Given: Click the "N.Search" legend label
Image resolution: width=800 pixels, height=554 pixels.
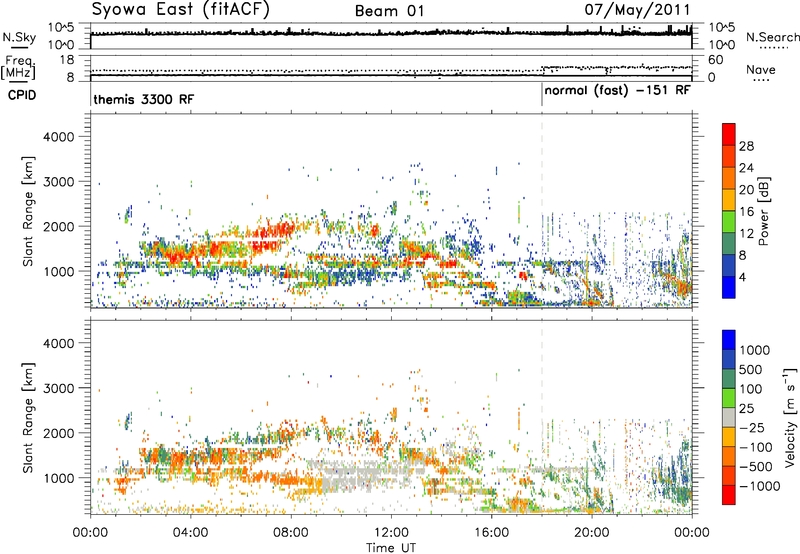Looking at the screenshot, I should click(x=772, y=37).
